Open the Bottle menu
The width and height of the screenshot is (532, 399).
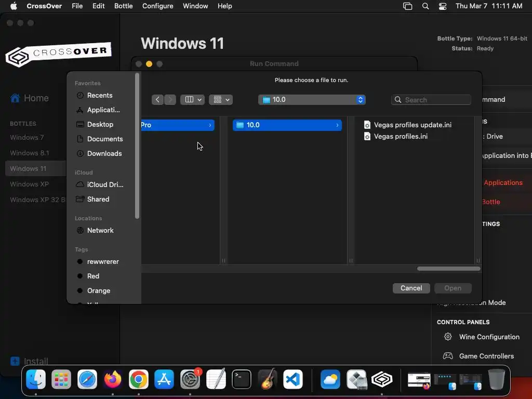pyautogui.click(x=123, y=6)
